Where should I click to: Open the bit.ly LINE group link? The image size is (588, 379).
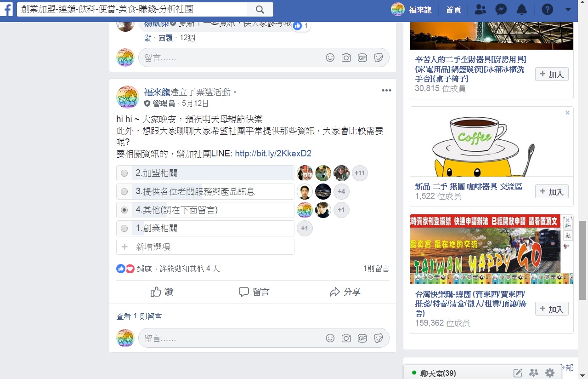273,154
